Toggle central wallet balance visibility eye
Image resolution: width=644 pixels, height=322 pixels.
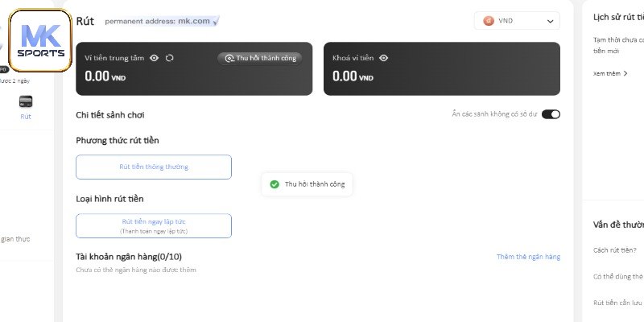(154, 58)
